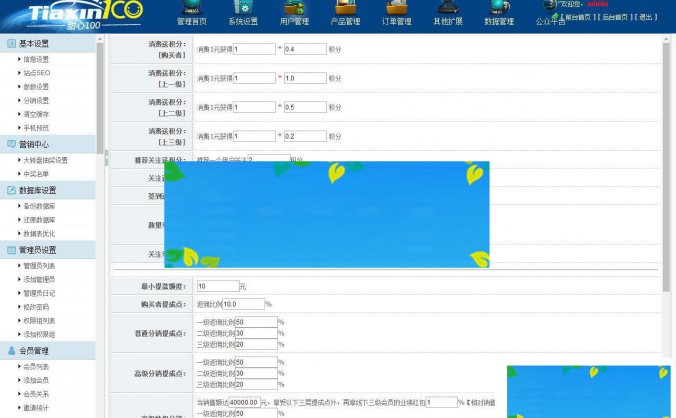Open 其他扩展 icon in top navigation

(x=448, y=7)
